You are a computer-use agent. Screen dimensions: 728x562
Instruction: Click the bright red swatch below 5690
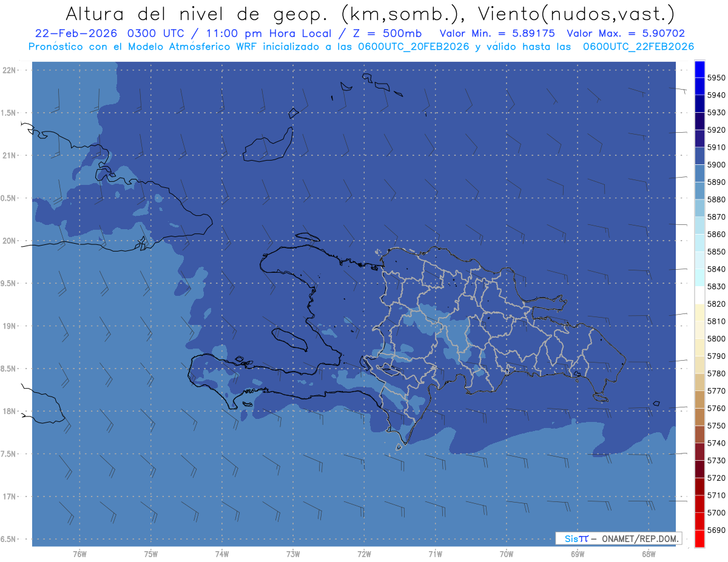699,538
